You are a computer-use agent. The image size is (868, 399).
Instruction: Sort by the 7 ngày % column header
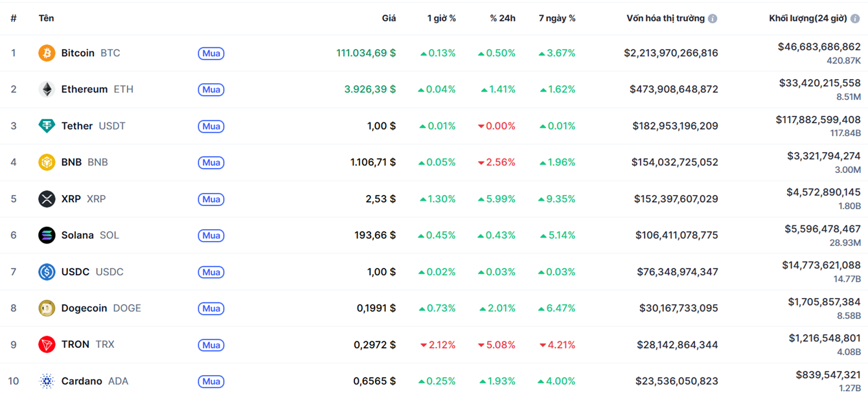pos(557,19)
